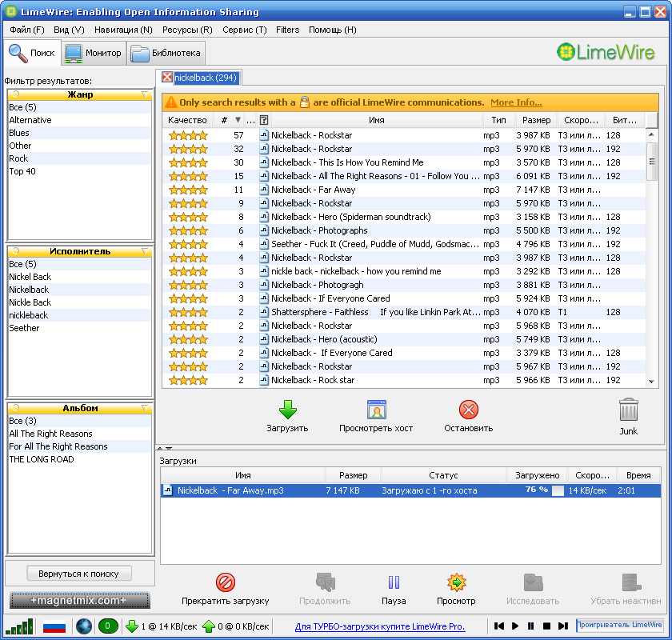
Task: Click the question mark column header icon
Action: (x=264, y=121)
